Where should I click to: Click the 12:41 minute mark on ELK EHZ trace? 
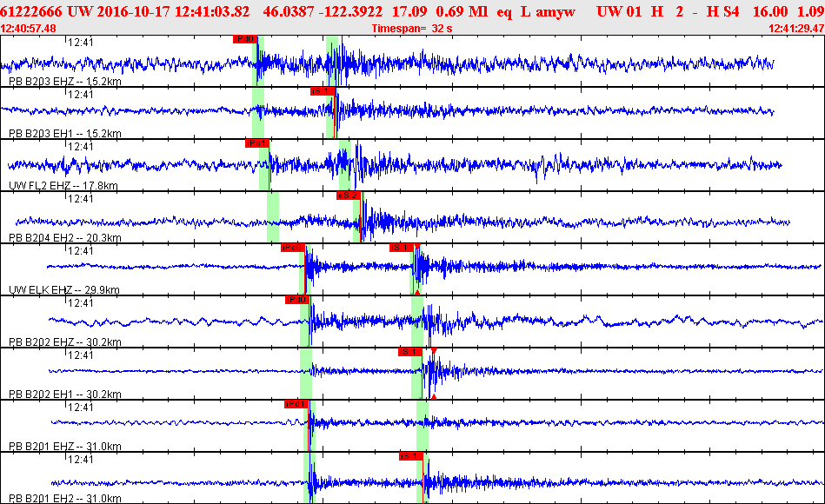pyautogui.click(x=81, y=251)
